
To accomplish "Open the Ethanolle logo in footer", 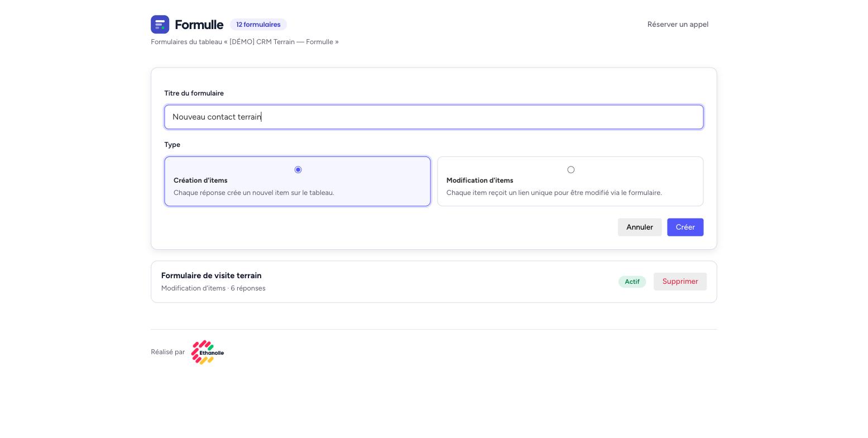I will click(208, 353).
